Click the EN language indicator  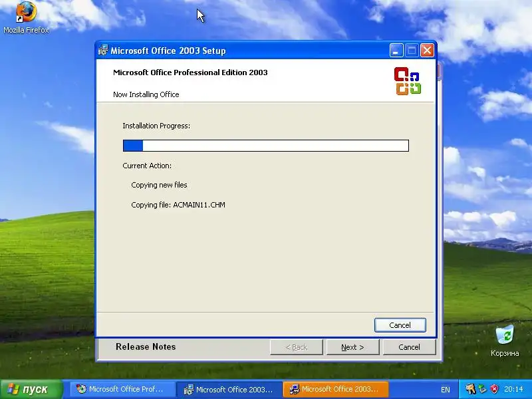[445, 390]
